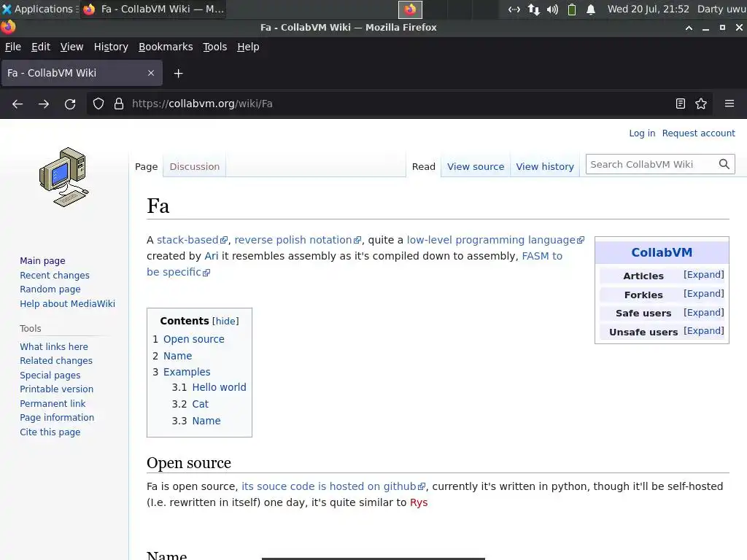
Task: Open the Edit menu
Action: coord(41,47)
